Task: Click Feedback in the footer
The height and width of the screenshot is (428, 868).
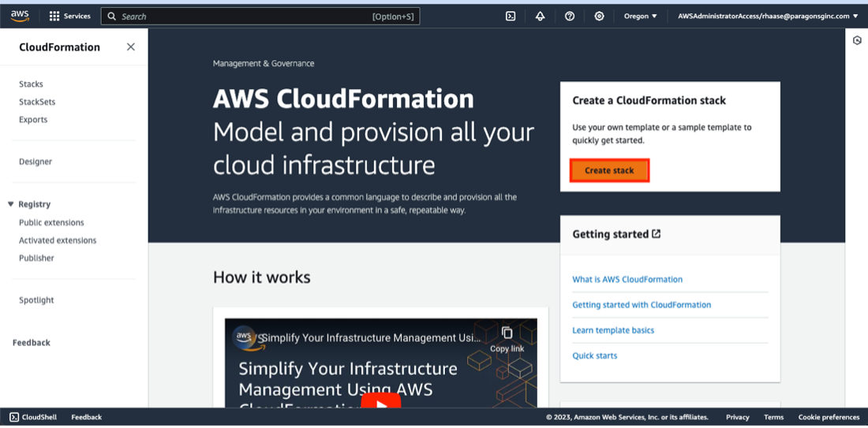Action: [x=86, y=417]
